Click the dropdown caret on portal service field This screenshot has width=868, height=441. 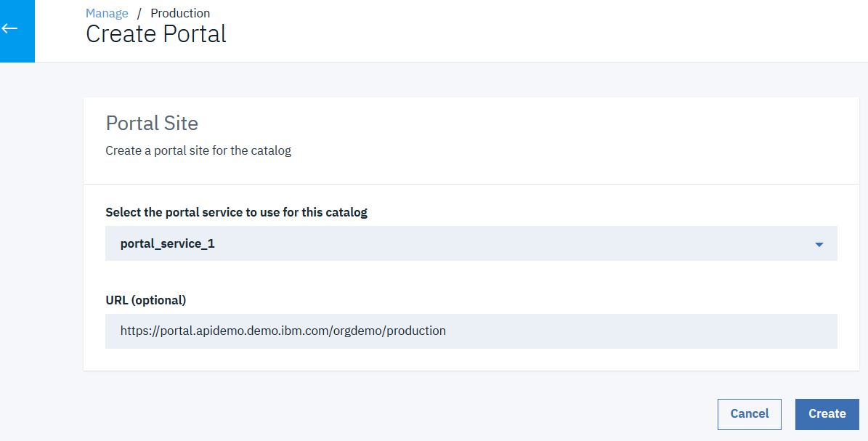[x=819, y=243]
